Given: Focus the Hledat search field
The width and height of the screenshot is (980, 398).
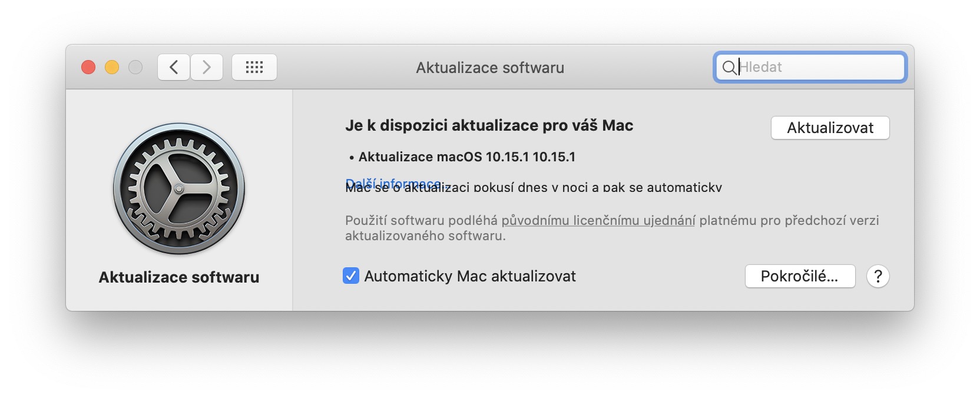Looking at the screenshot, I should 819,67.
